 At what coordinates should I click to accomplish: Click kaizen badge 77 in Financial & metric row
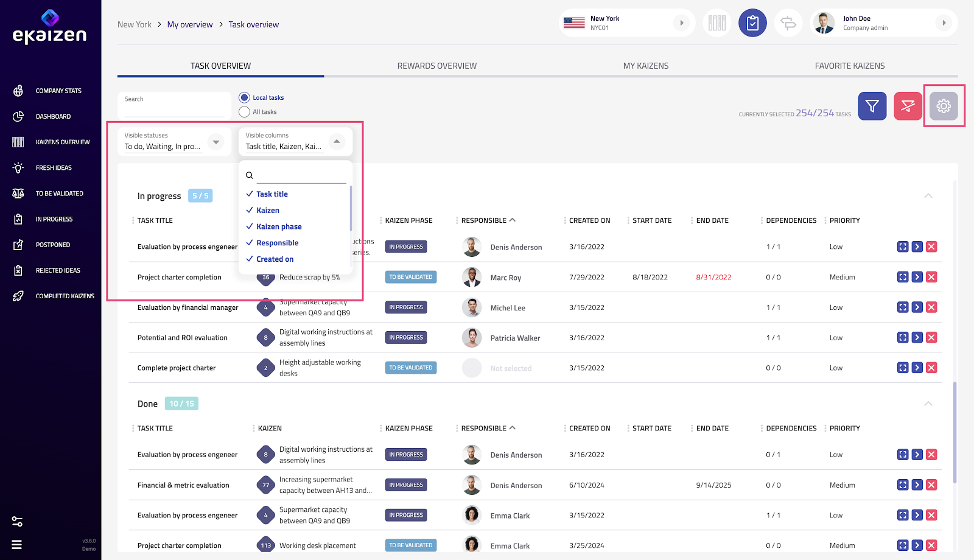coord(265,485)
